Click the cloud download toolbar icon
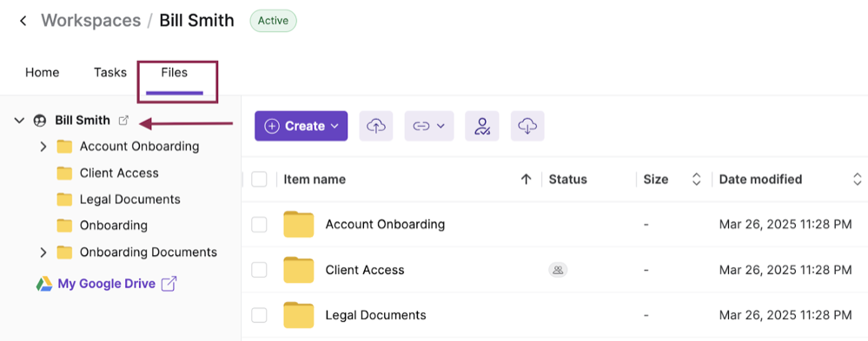 click(527, 126)
